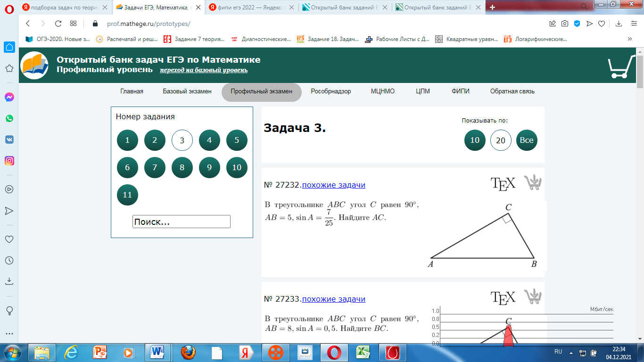This screenshot has width=644, height=362.
Task: Open the Windows Start menu
Action: [12, 353]
